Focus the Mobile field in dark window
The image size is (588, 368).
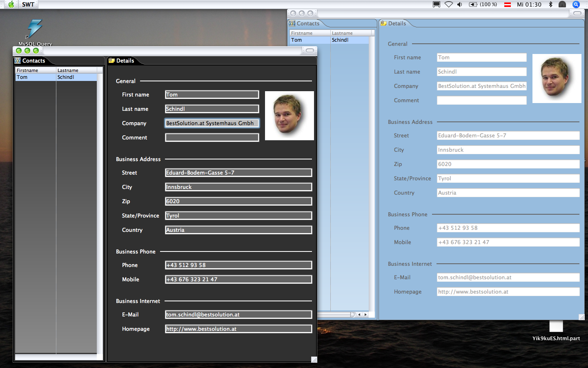[x=238, y=280]
